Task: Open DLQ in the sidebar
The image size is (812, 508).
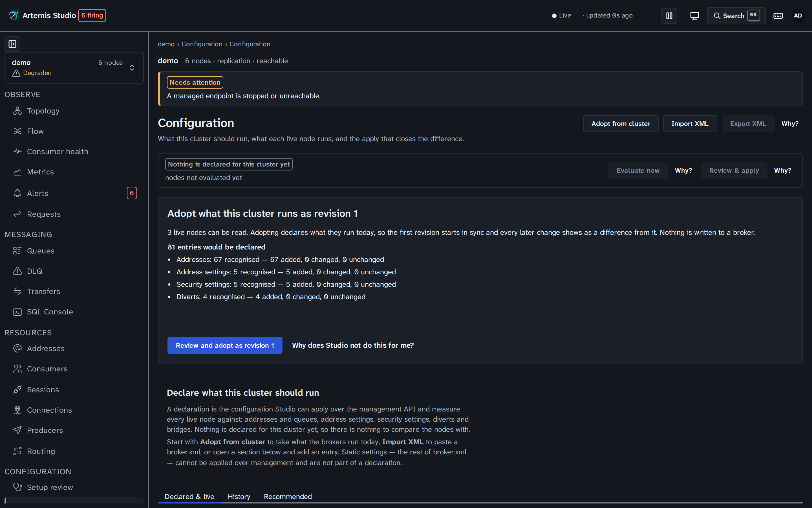Action: pyautogui.click(x=74, y=271)
